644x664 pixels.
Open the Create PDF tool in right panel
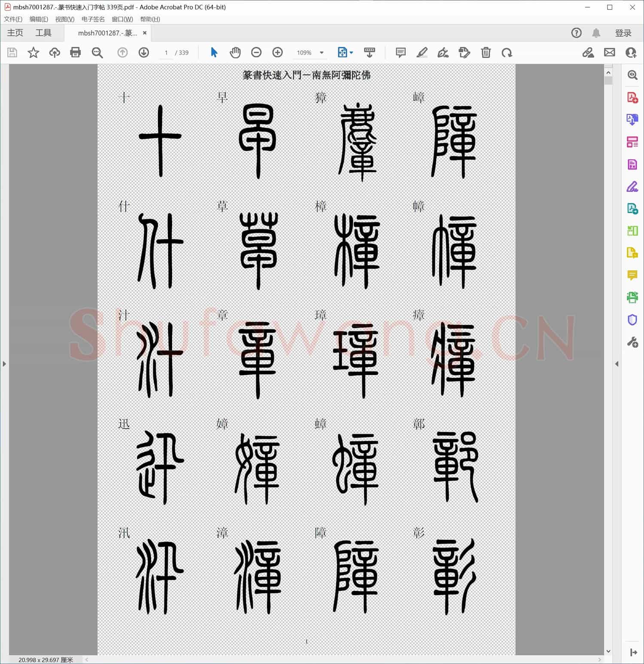(632, 98)
